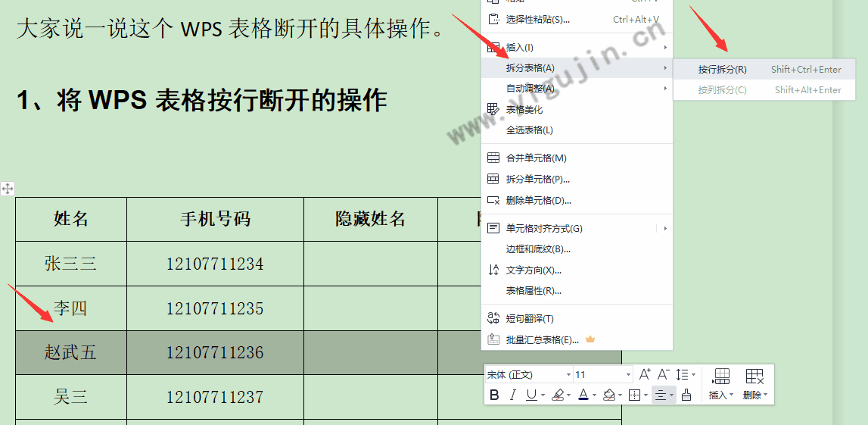This screenshot has height=425, width=868.
Task: Choose 短句翻译(T) menu entry
Action: [x=577, y=318]
